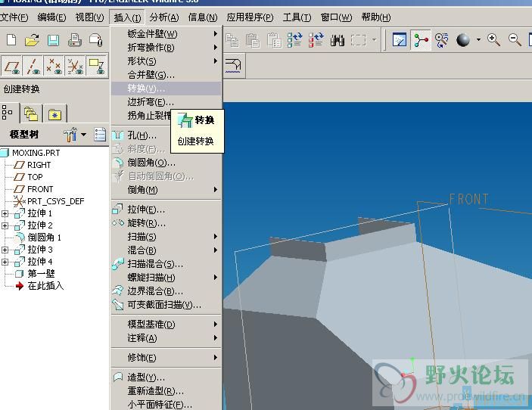This screenshot has width=532, height=410.
Task: Open the dropdown next to selection box
Action: [375, 40]
